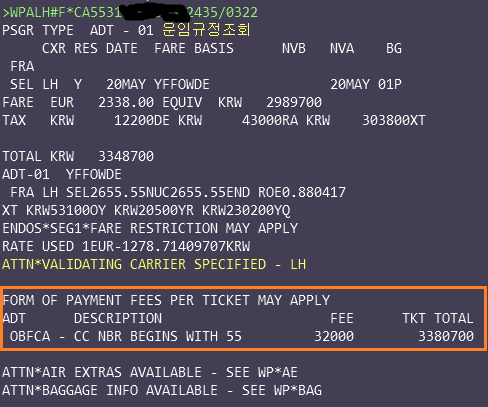Click the TOTAL KRW 3348700 line
The height and width of the screenshot is (407, 488).
[78, 156]
